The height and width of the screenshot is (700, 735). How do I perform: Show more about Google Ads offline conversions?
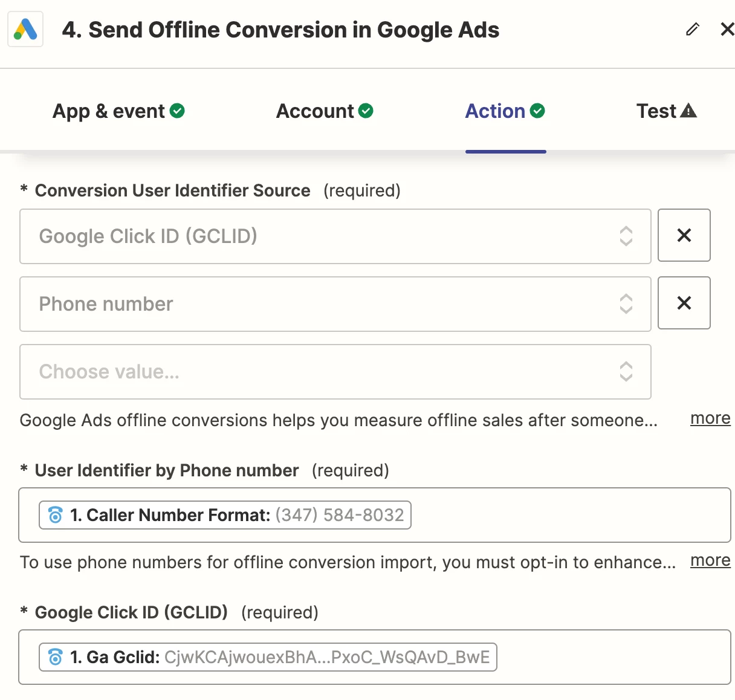710,418
